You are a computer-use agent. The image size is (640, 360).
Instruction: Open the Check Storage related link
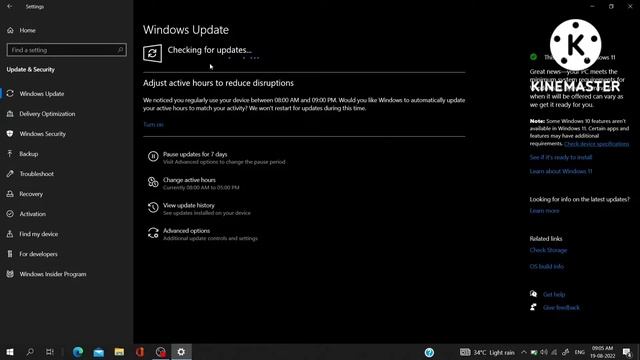coord(548,250)
